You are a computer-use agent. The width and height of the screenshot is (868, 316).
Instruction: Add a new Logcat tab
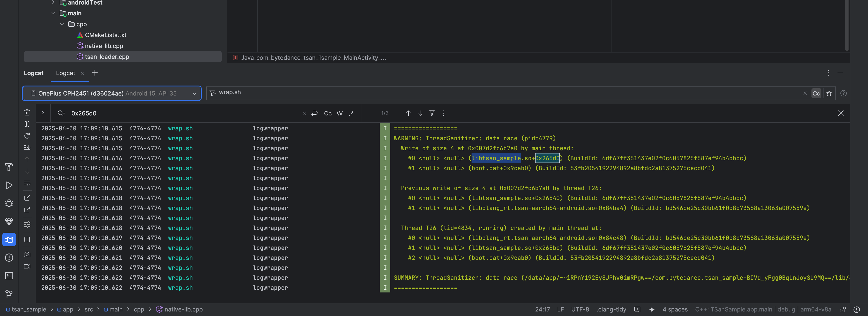pyautogui.click(x=95, y=73)
